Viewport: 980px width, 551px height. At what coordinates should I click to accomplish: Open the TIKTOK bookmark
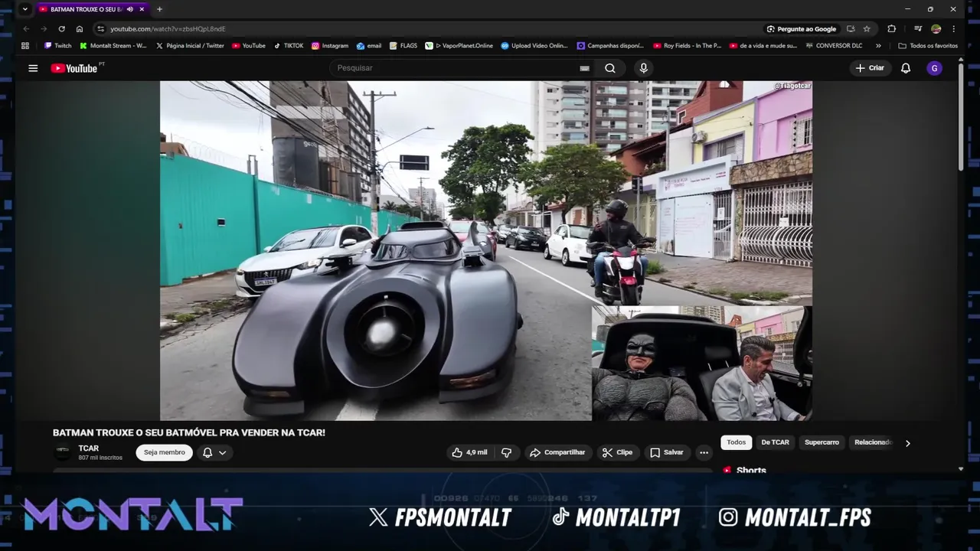[x=289, y=46]
